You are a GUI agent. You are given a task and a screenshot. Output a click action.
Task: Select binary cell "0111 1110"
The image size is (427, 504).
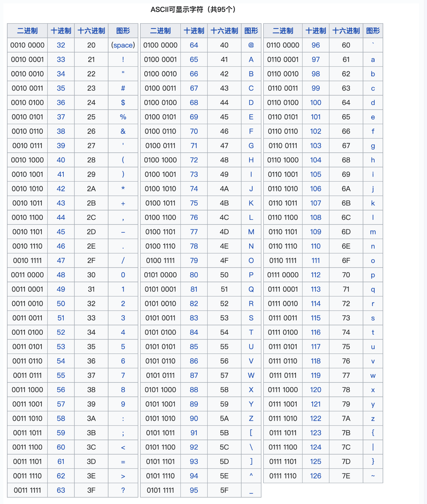(283, 476)
